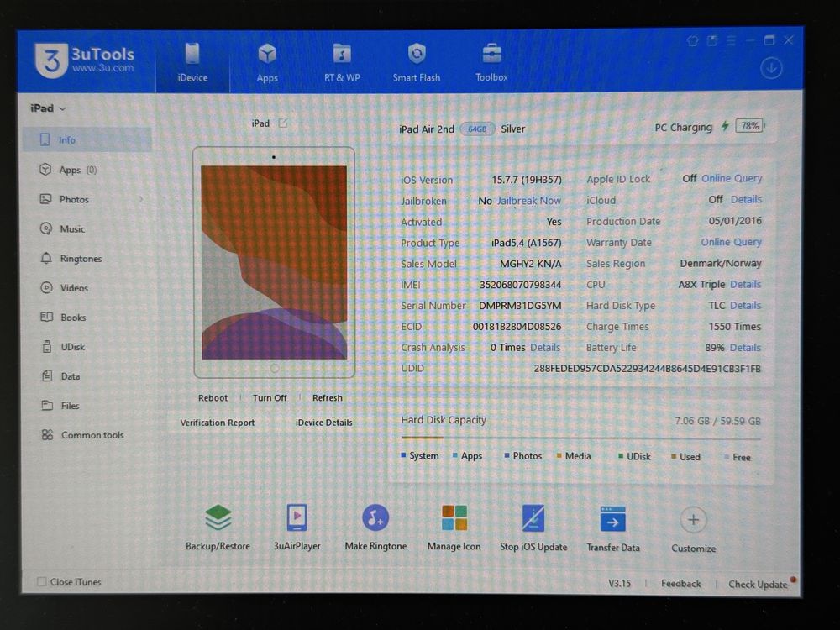Click the Photos icon in the sidebar

(x=46, y=199)
